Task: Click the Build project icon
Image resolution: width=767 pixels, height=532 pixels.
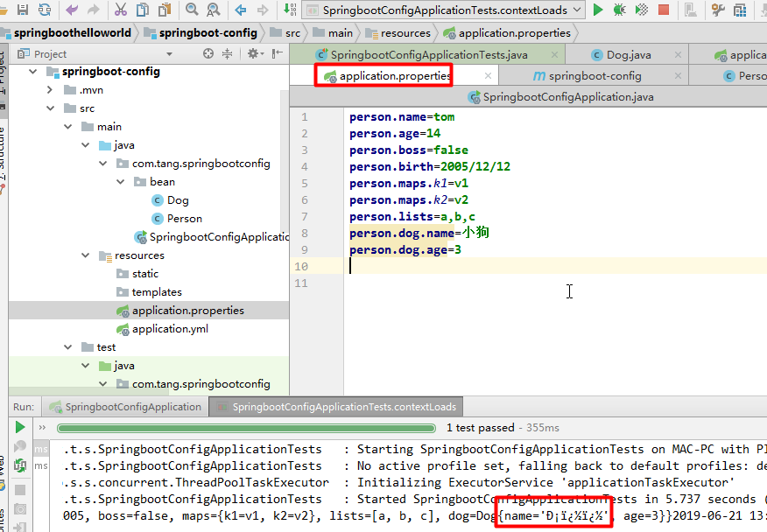Action: [x=290, y=10]
